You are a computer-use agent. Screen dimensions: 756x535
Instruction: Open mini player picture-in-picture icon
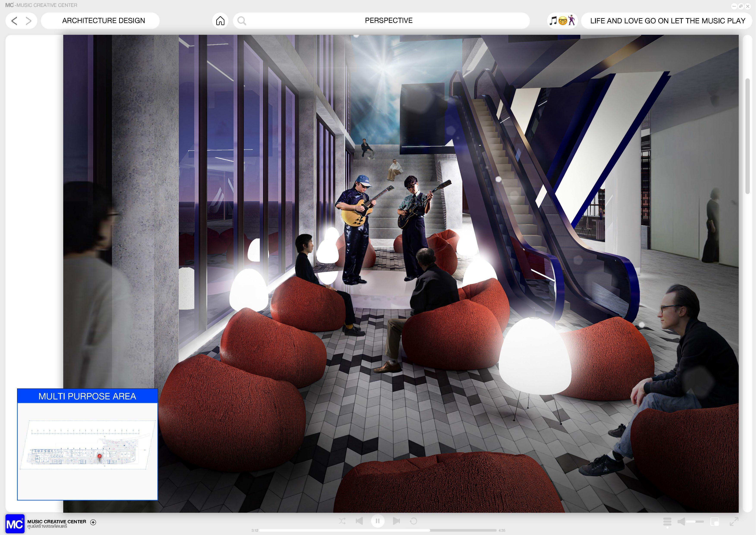(715, 521)
